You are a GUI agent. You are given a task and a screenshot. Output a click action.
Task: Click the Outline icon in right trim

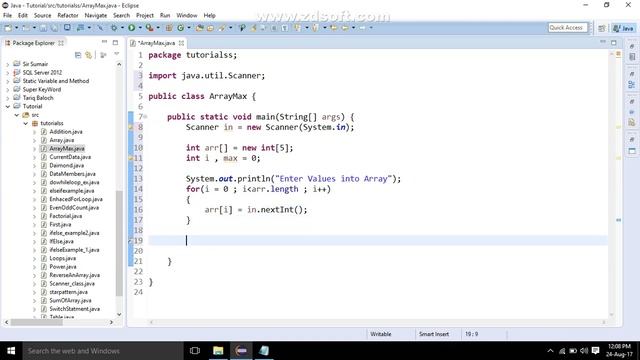click(632, 84)
